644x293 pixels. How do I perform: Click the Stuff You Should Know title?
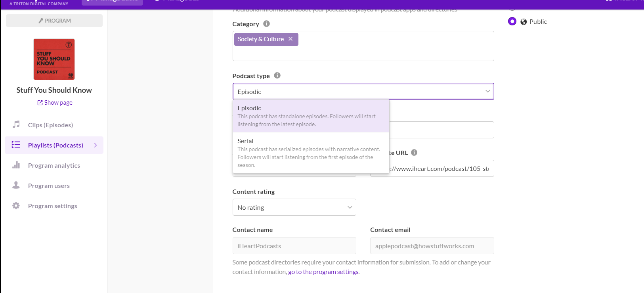(54, 90)
